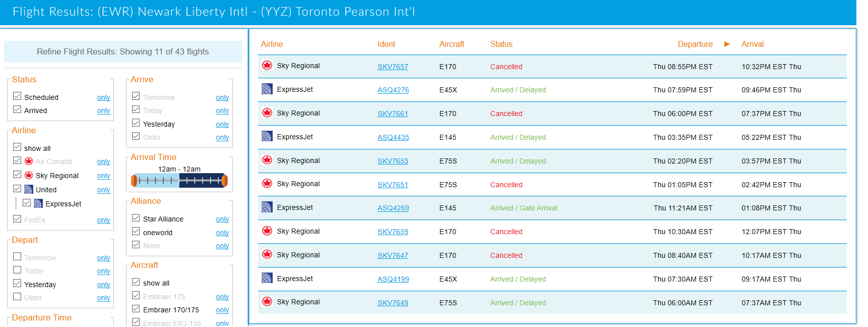Click the departure sort arrow icon

click(727, 44)
